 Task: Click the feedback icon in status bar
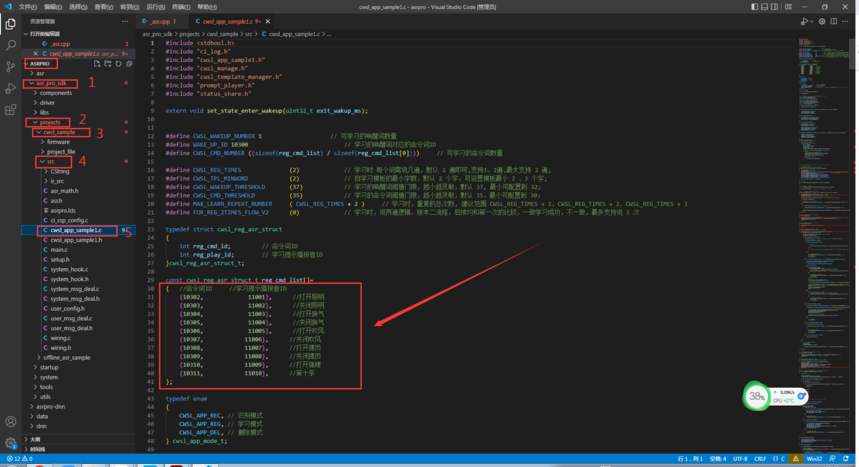[x=832, y=458]
